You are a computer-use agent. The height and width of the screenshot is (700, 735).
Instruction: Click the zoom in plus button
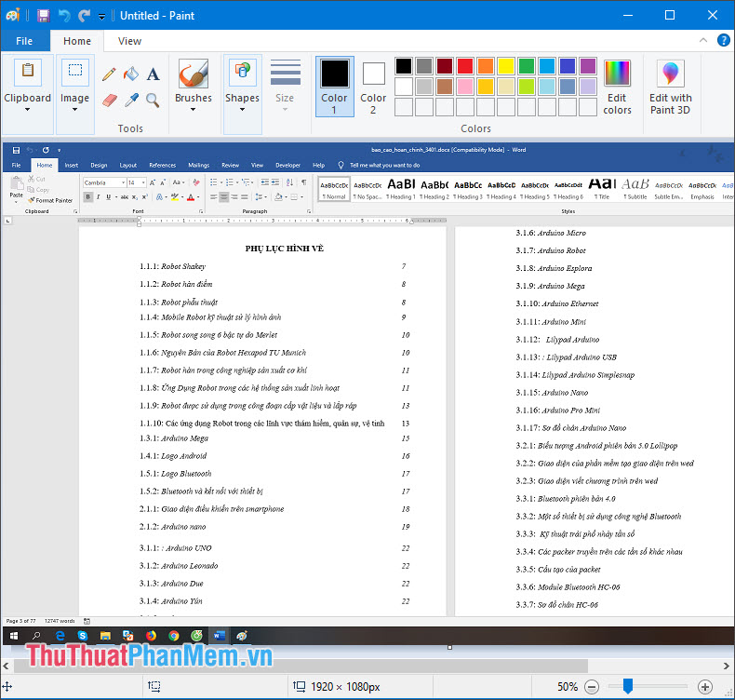click(x=704, y=687)
